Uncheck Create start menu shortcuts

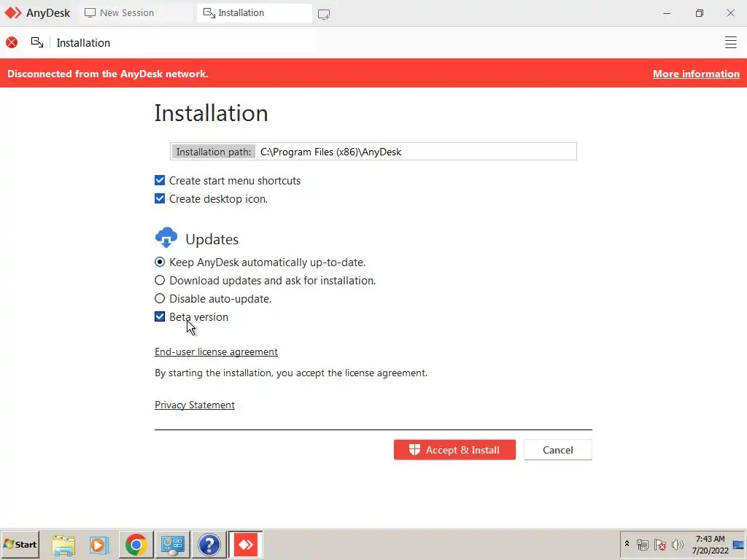point(160,181)
